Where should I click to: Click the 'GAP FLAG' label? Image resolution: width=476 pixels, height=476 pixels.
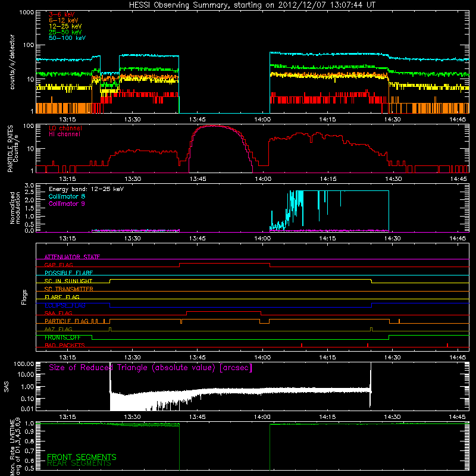coord(58,265)
